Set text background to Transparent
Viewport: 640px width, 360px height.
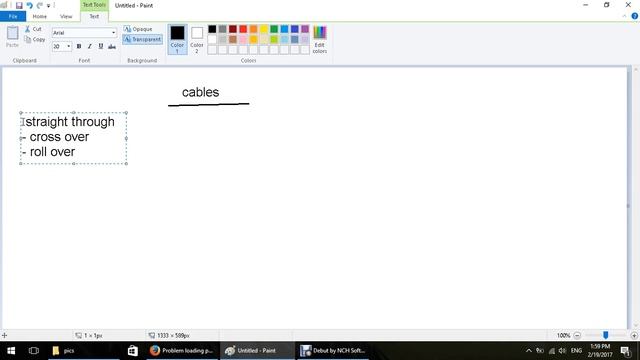[x=142, y=39]
